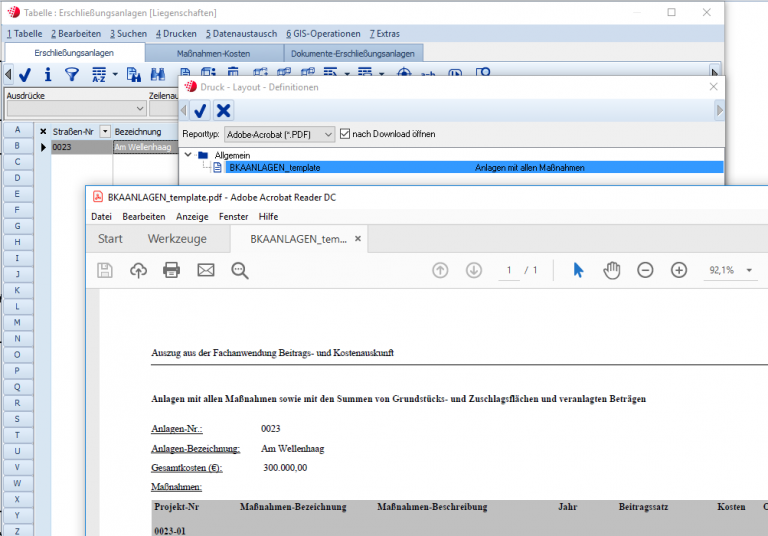Click right scroll arrow in Druck dialog toolbar
This screenshot has width=768, height=536.
point(720,111)
